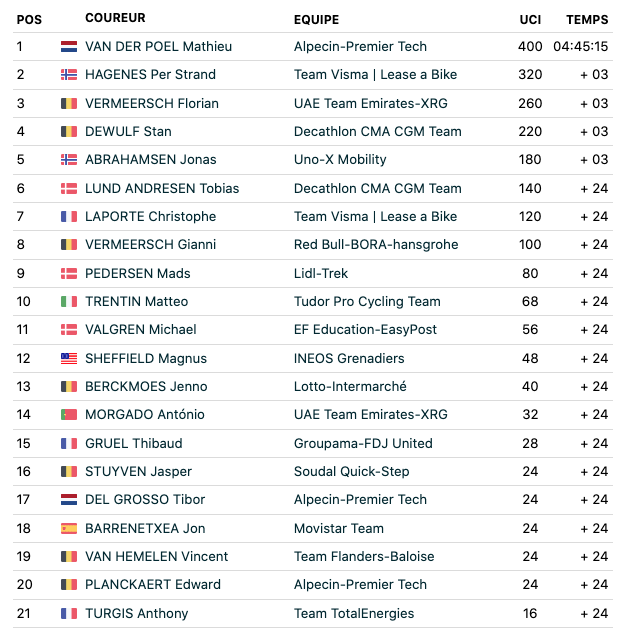The height and width of the screenshot is (628, 621).
Task: Click the Netherlands flag beside Van der Poel
Action: [69, 46]
